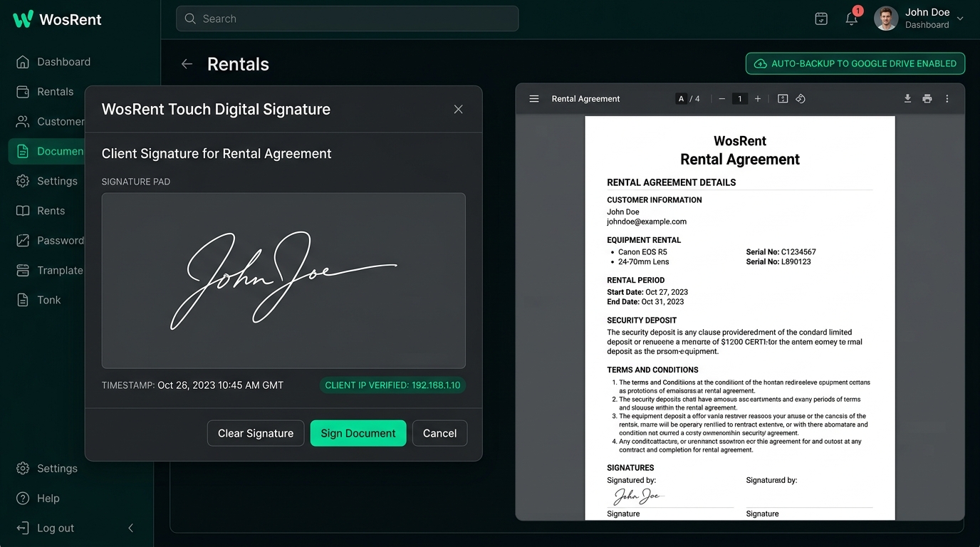Click the WosRent logo icon
The width and height of the screenshot is (980, 547).
tap(23, 19)
